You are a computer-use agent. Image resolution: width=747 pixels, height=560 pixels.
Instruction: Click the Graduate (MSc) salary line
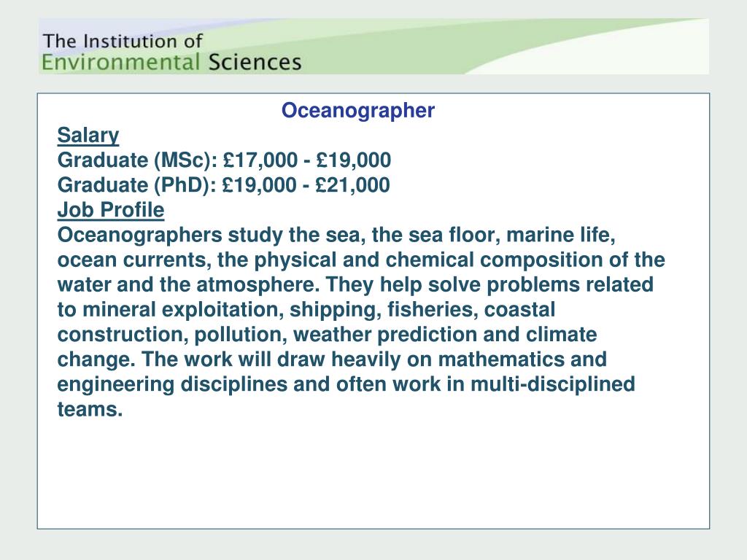[224, 160]
